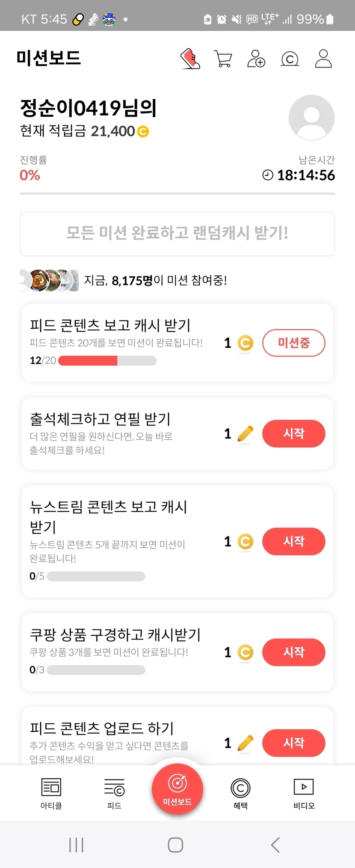Open the my profile person icon
This screenshot has height=868, width=355.
(323, 59)
